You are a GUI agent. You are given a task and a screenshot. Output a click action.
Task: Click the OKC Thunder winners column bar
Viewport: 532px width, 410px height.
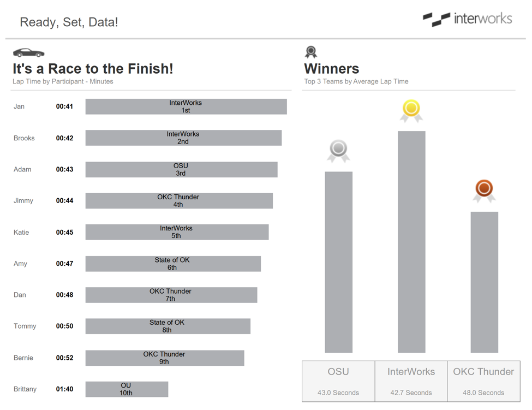click(x=484, y=282)
